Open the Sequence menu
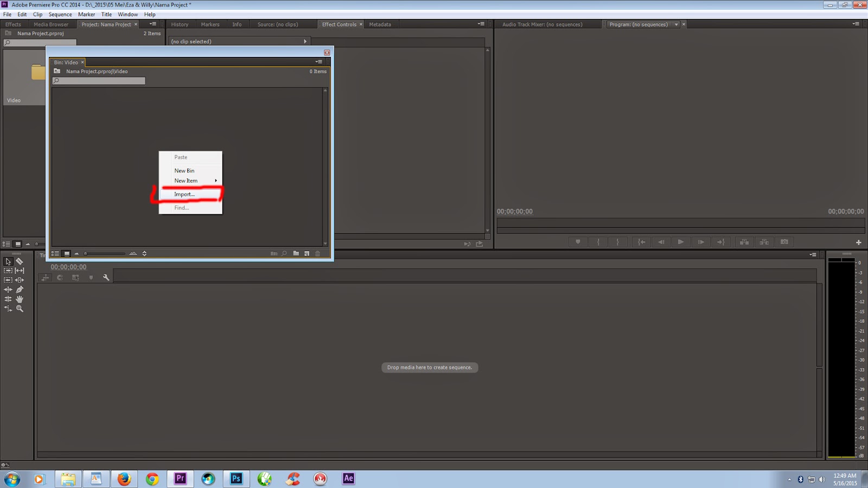Viewport: 868px width, 488px height. click(60, 14)
